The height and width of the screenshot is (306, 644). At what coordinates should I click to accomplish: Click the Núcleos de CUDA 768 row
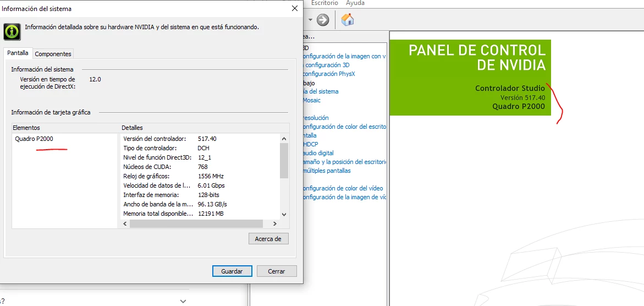[x=201, y=167]
